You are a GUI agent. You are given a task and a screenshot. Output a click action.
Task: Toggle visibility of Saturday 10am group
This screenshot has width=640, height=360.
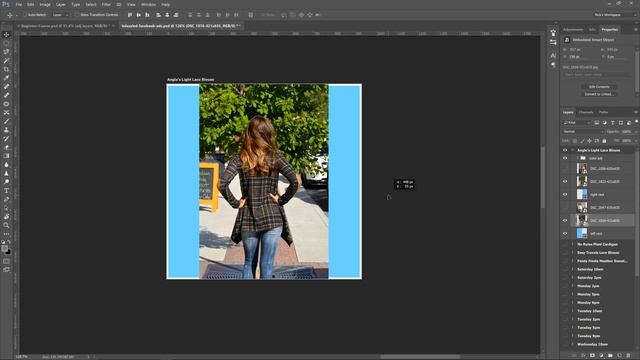[565, 269]
